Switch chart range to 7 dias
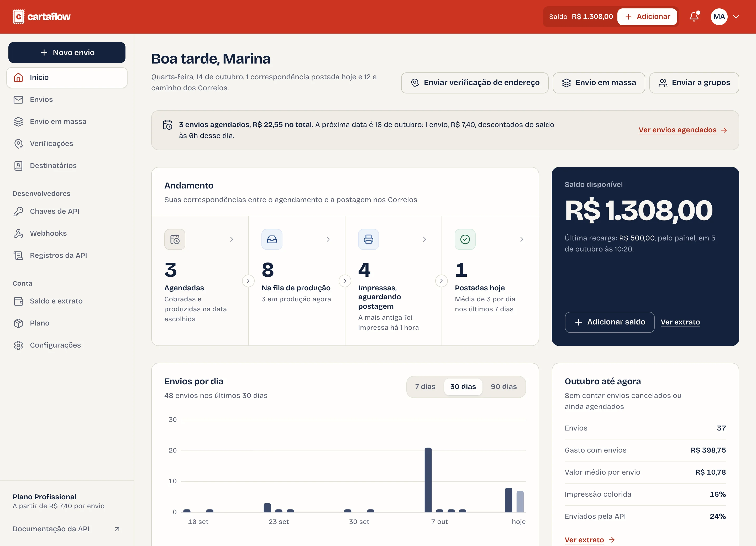This screenshot has width=756, height=546. (x=425, y=387)
